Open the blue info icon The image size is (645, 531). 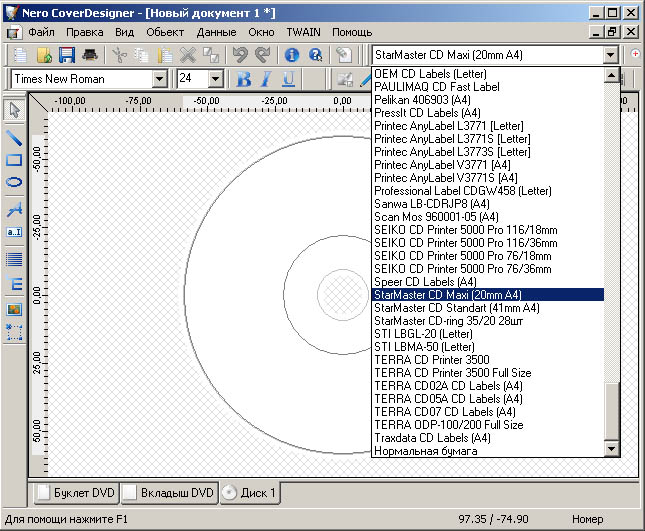pos(292,55)
